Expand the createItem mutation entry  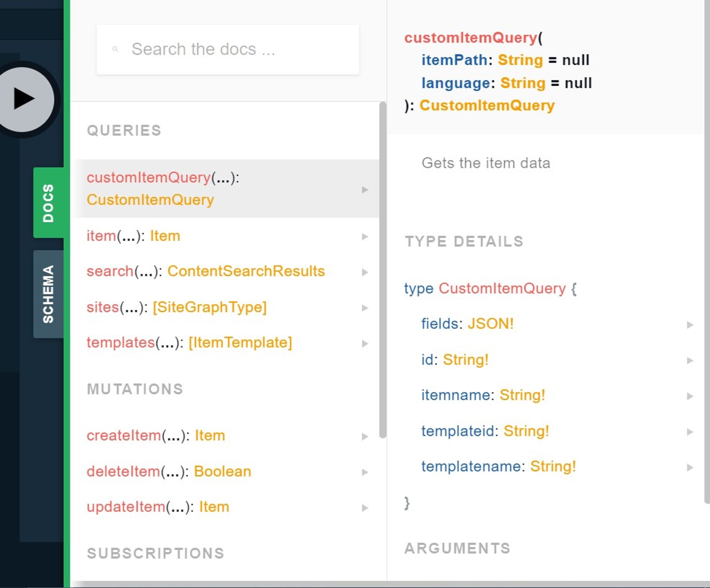365,436
